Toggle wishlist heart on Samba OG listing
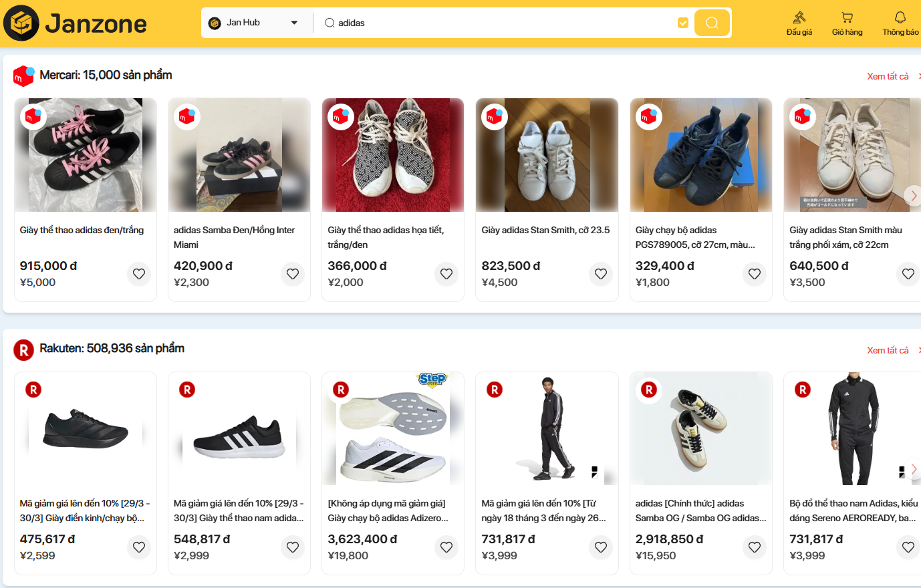921x588 pixels. pos(755,547)
